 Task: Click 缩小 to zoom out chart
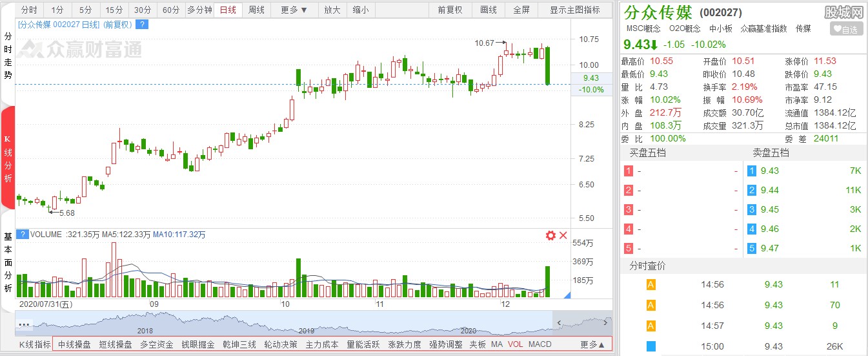[361, 10]
